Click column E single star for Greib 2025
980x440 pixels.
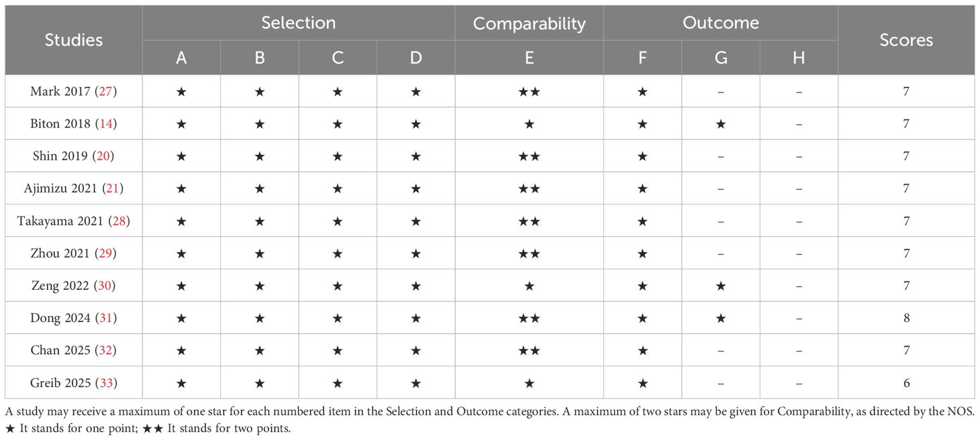tap(529, 383)
